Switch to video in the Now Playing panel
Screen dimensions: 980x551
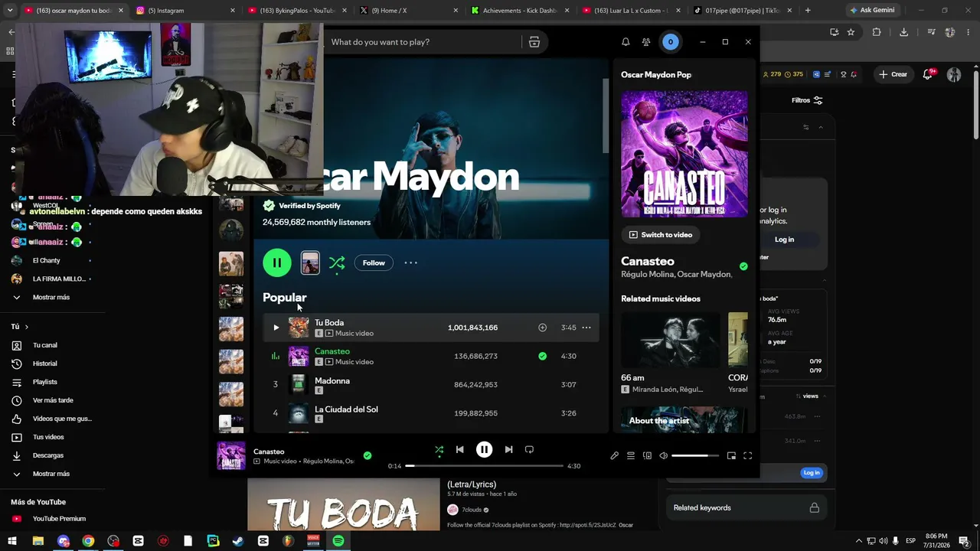(661, 235)
